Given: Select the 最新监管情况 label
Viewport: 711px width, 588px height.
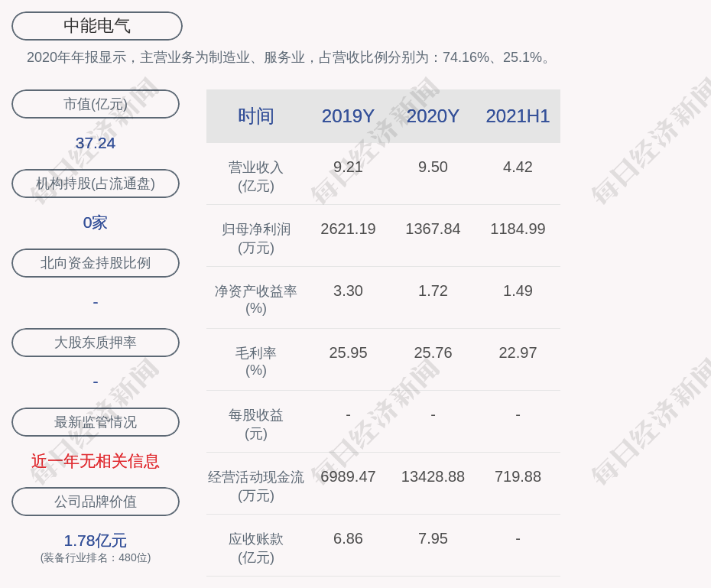Looking at the screenshot, I should coord(96,422).
